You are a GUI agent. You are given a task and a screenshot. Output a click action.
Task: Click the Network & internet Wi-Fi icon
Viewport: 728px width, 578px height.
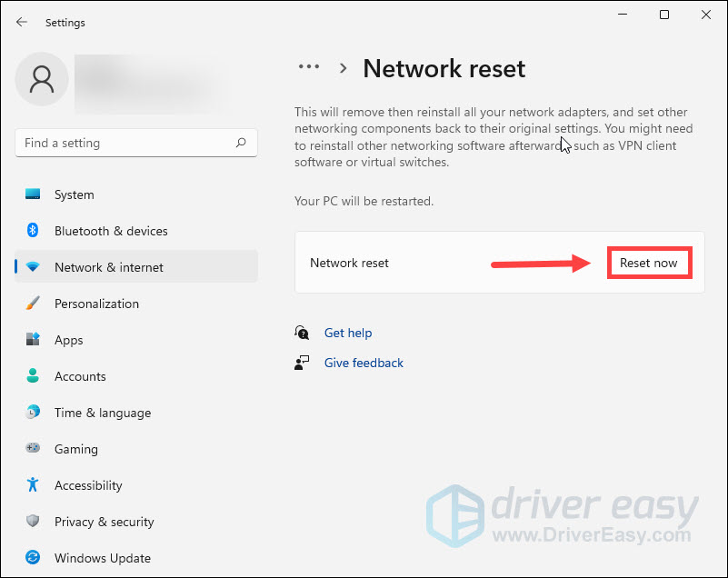[34, 267]
